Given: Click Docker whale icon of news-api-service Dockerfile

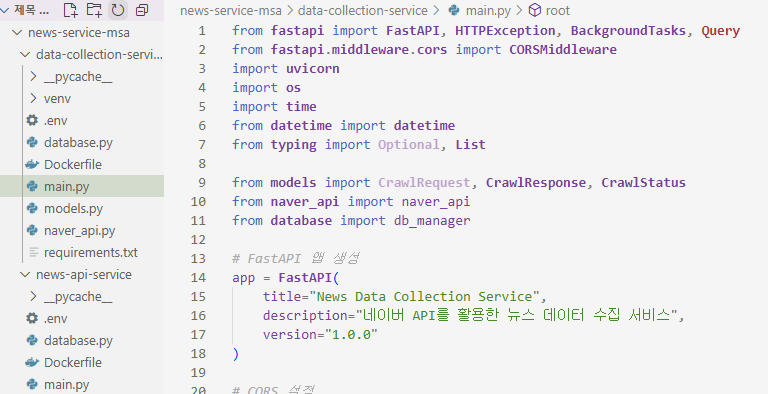Looking at the screenshot, I should pyautogui.click(x=32, y=363).
